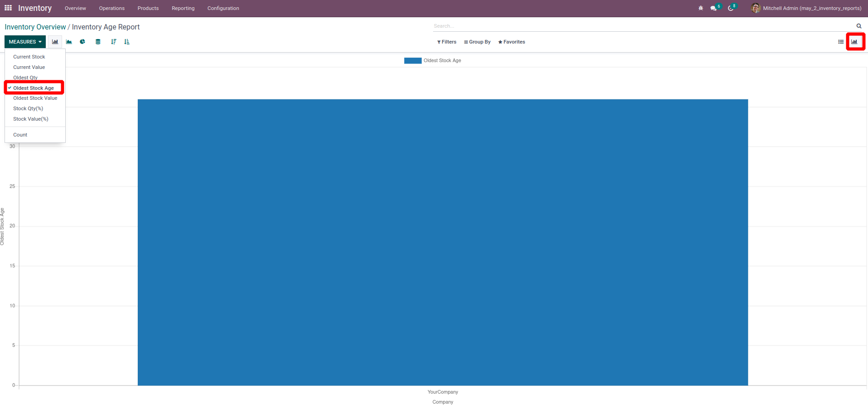Open debug bug icon in the navbar
Viewport: 868px width, 405px height.
701,8
